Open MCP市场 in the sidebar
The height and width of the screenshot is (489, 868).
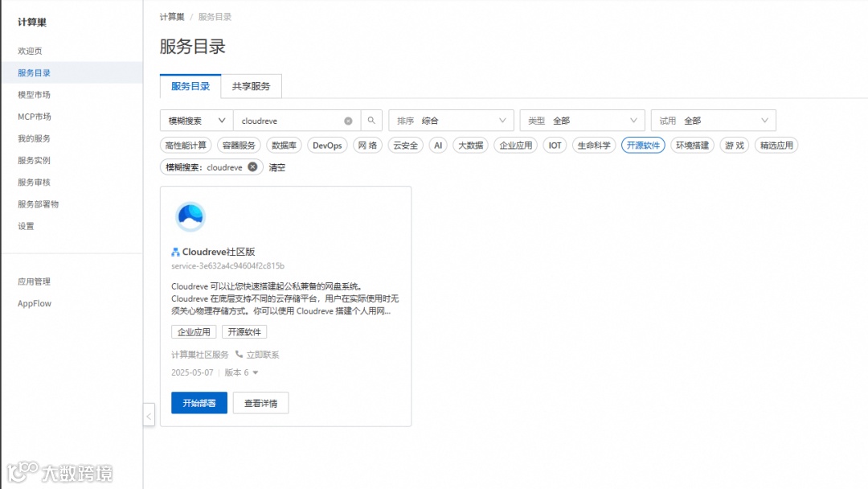(x=35, y=117)
